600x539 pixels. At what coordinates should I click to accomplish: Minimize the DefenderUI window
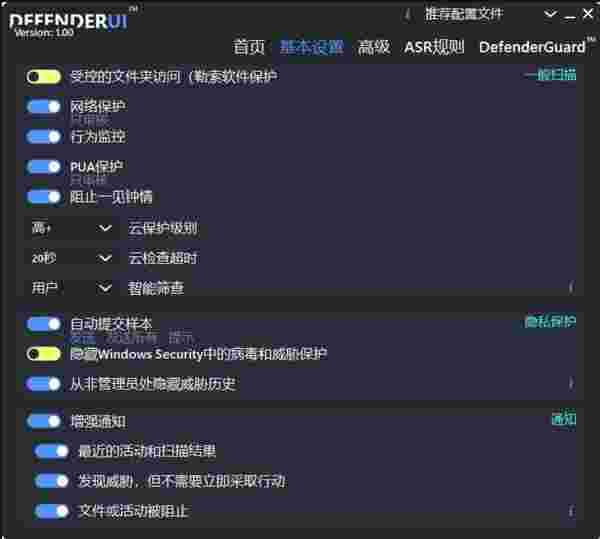(570, 16)
